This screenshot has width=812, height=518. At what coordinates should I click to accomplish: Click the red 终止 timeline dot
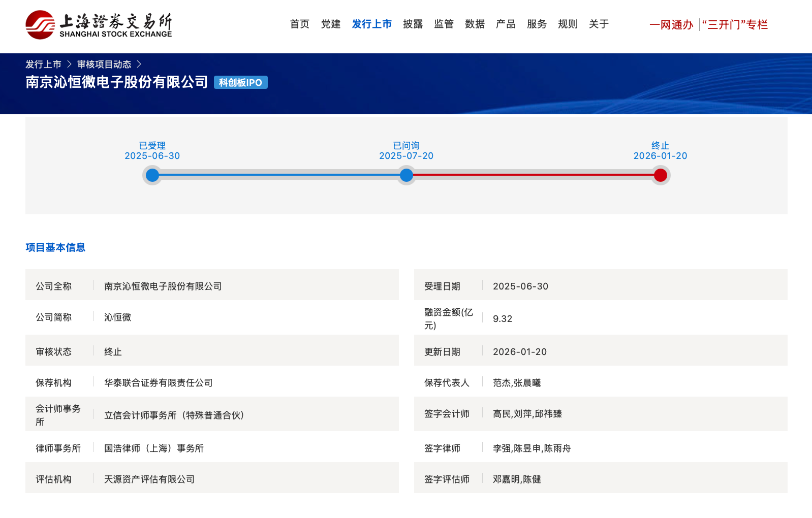pos(661,175)
